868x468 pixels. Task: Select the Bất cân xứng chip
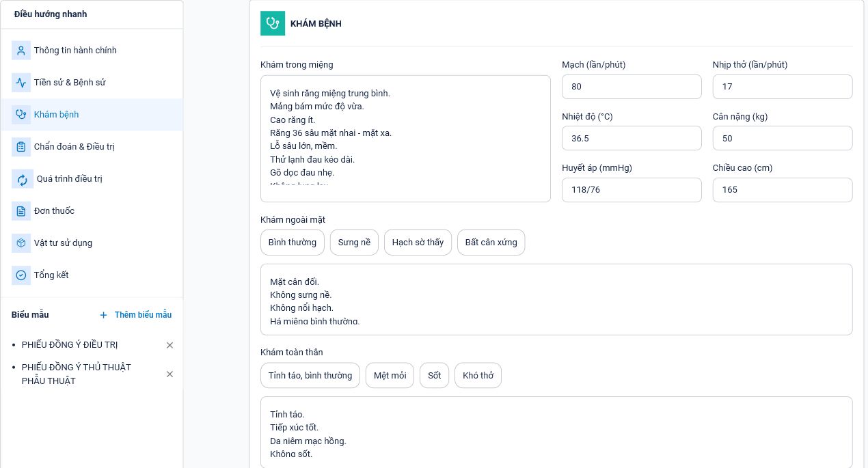click(491, 243)
